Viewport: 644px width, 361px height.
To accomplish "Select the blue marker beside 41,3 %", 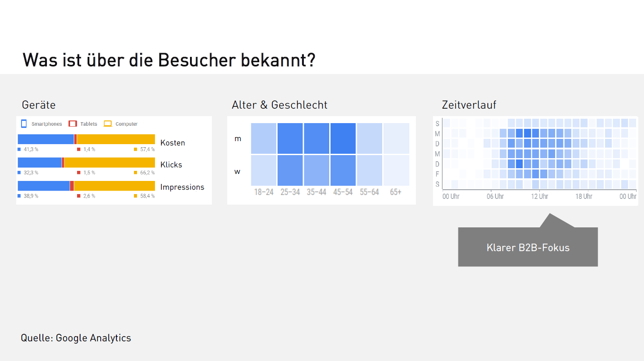I will pos(19,149).
